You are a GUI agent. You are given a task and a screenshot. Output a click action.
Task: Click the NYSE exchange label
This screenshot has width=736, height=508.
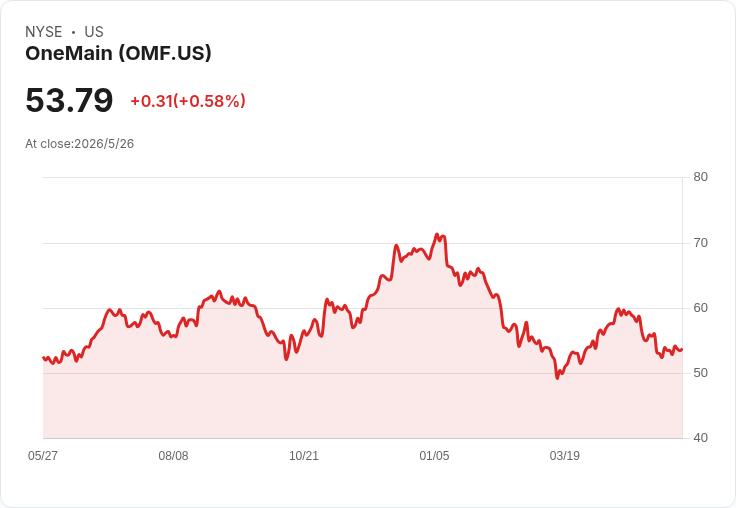(x=44, y=32)
